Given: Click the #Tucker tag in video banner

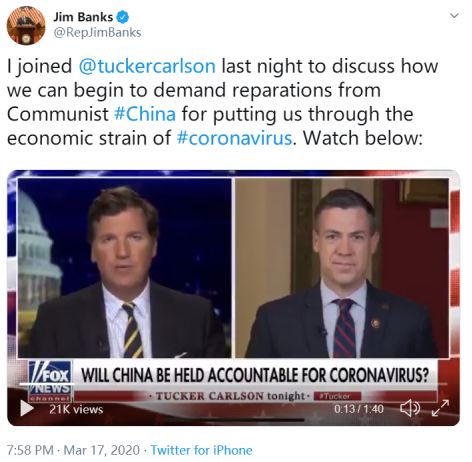Looking at the screenshot, I should coord(337,396).
